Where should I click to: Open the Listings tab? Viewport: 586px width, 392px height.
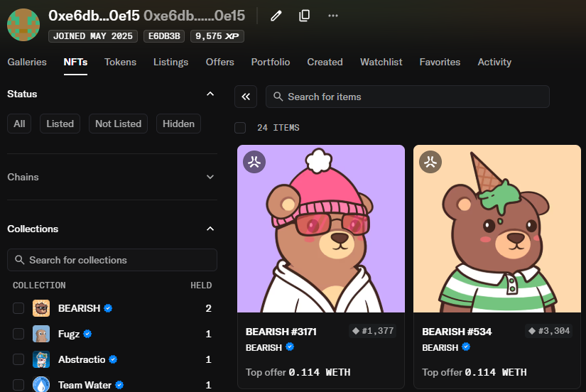click(170, 62)
